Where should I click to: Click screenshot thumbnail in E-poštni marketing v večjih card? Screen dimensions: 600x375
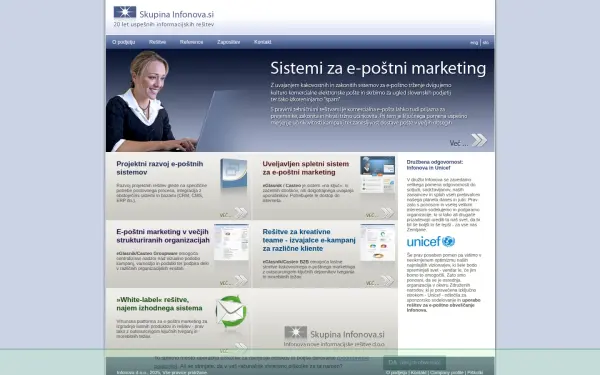(231, 242)
